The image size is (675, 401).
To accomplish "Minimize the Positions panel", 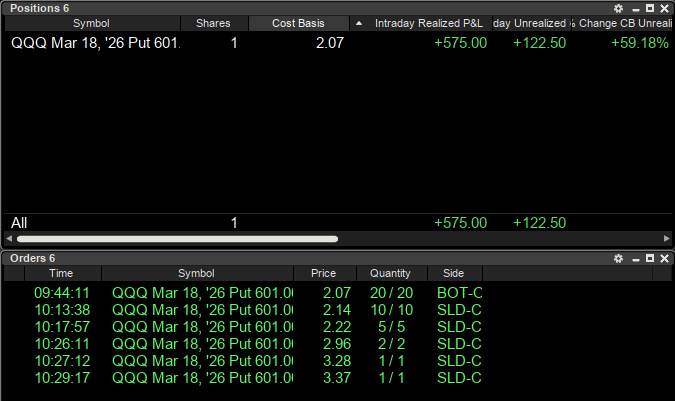I will click(636, 9).
